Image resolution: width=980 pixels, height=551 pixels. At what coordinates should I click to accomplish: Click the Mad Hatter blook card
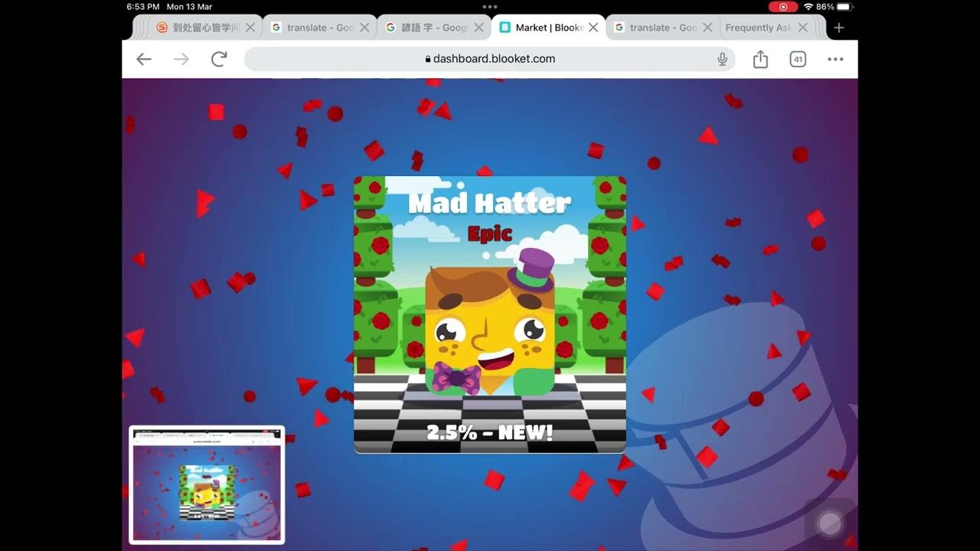tap(490, 315)
